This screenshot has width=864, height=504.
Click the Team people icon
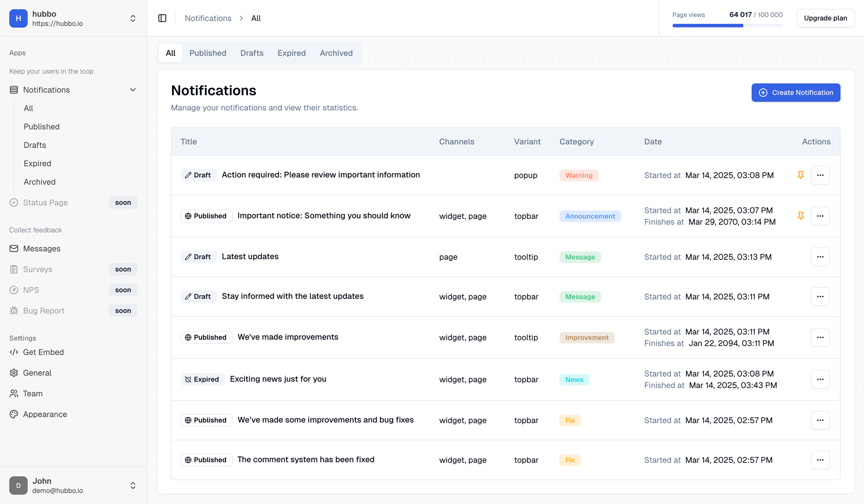[x=14, y=394]
